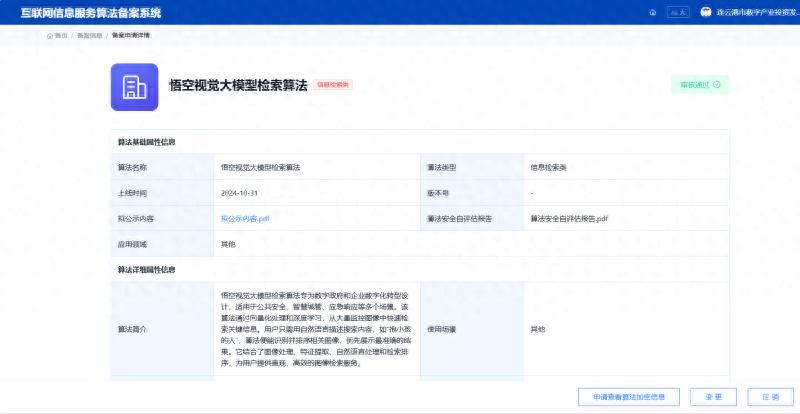Click 悟空视觉大模型检索算法 value in name row

(261, 167)
